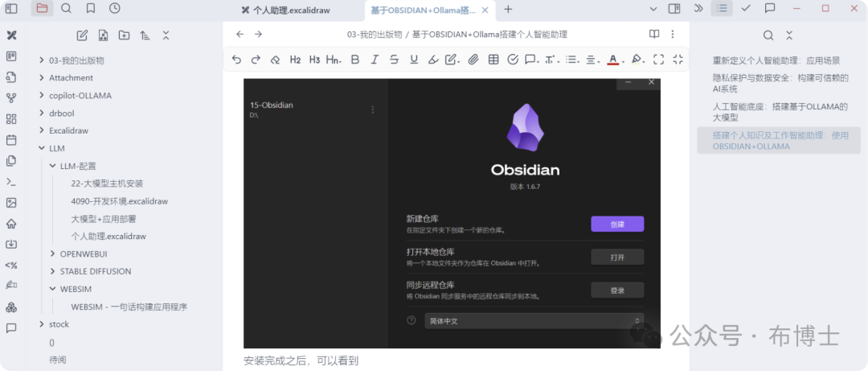Create a new note with pencil icon
This screenshot has width=868, height=371.
click(x=82, y=35)
